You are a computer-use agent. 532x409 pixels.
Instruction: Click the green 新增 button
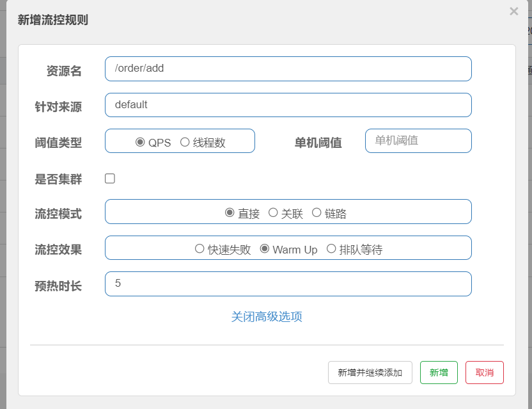point(439,373)
